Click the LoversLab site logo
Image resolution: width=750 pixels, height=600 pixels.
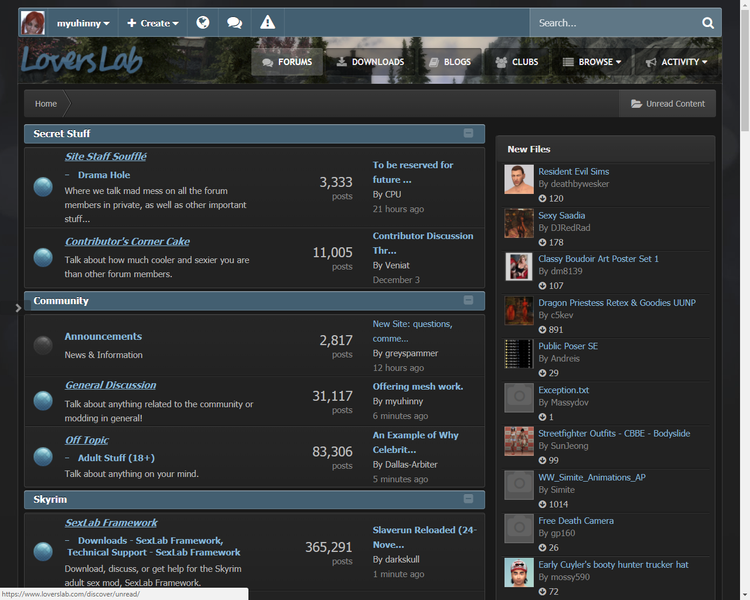[82, 60]
